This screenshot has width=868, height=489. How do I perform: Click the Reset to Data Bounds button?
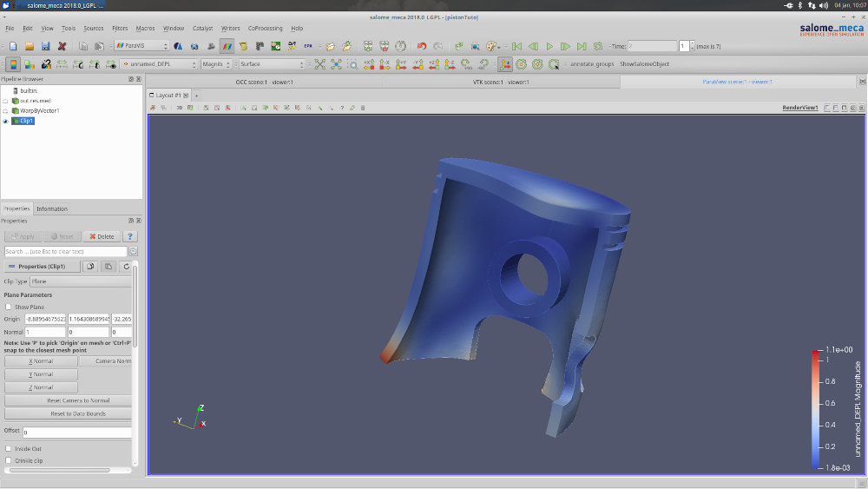click(x=76, y=413)
